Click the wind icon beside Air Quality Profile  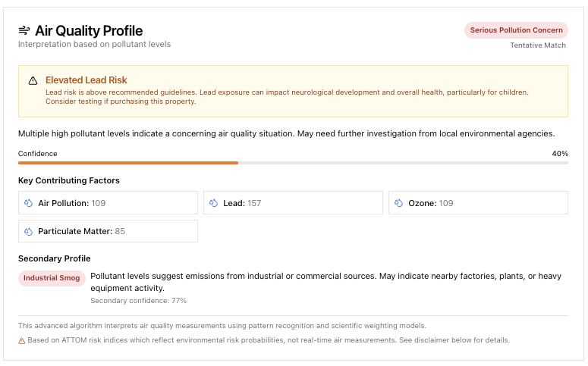[x=24, y=30]
